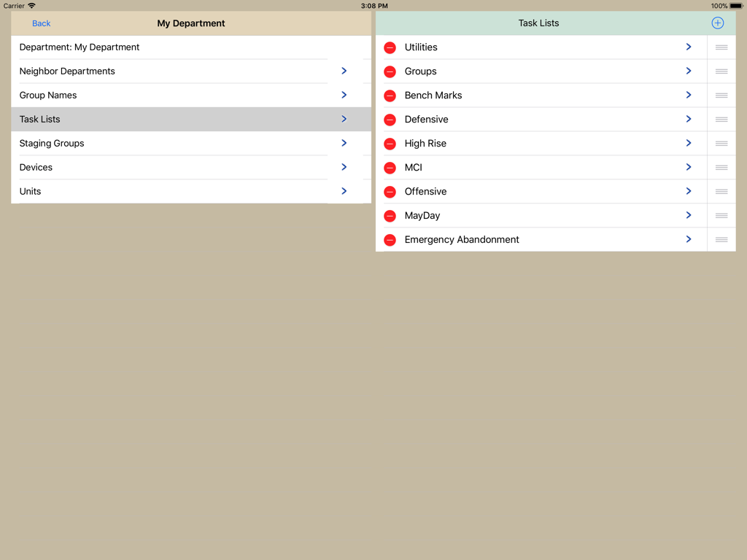The width and height of the screenshot is (747, 560).
Task: Tap the reorder handle next to Offensive
Action: (721, 191)
